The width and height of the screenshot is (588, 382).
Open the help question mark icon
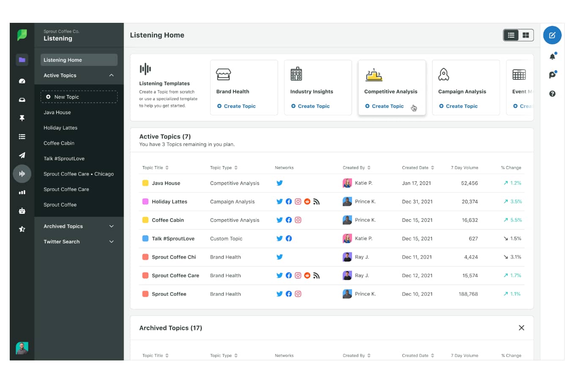click(552, 94)
